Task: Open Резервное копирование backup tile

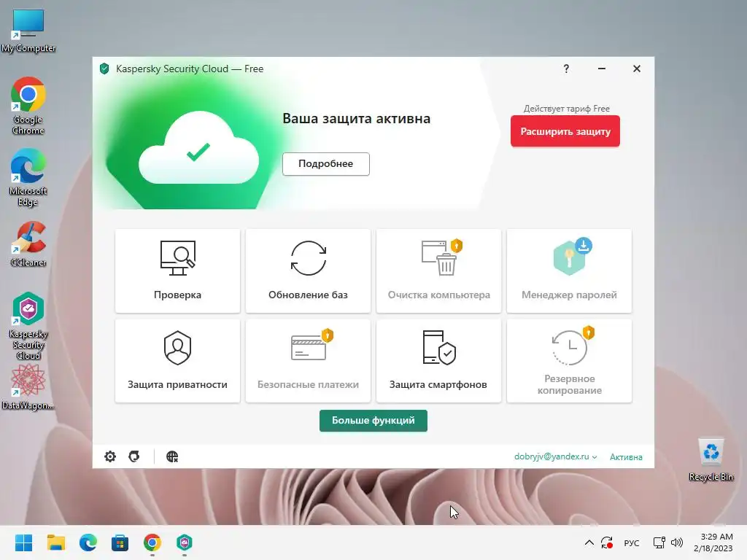Action: coord(569,361)
